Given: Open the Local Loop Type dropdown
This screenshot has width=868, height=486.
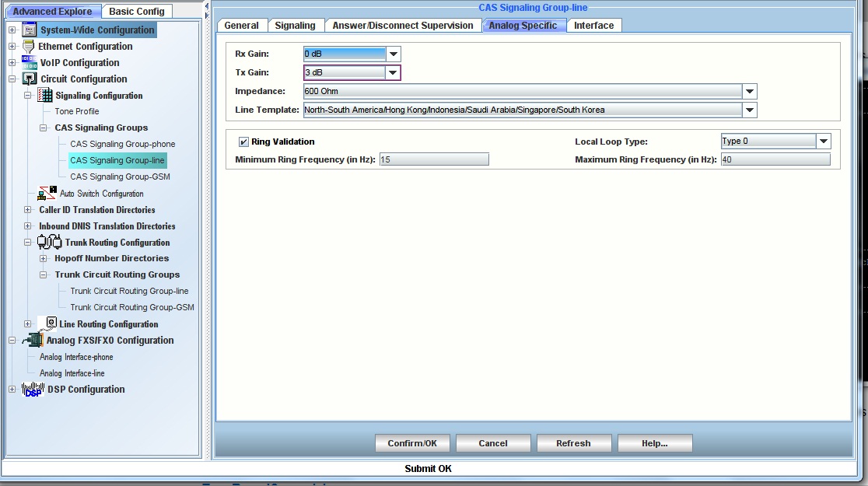Looking at the screenshot, I should 824,142.
